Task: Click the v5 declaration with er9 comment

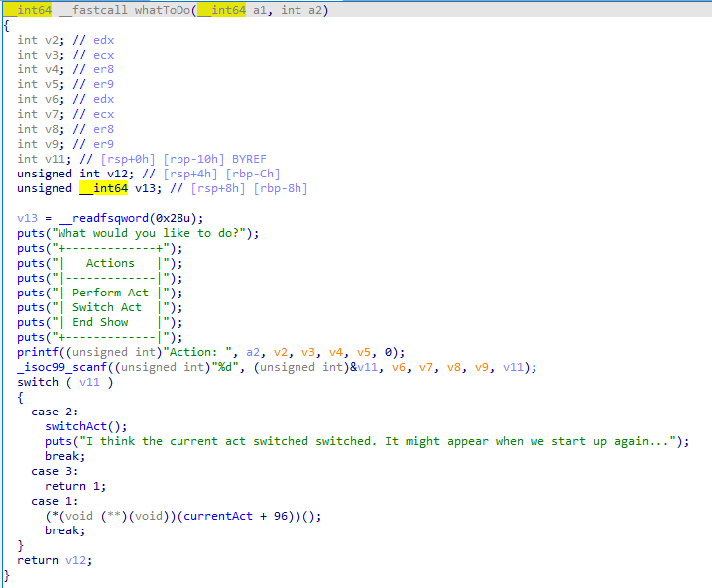Action: pyautogui.click(x=65, y=84)
